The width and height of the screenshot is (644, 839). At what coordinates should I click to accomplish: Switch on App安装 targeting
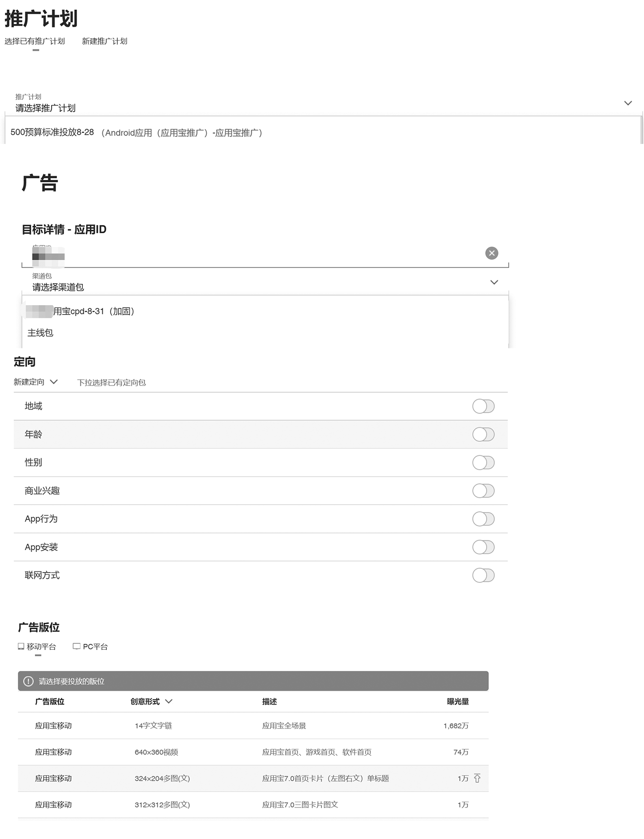[483, 547]
